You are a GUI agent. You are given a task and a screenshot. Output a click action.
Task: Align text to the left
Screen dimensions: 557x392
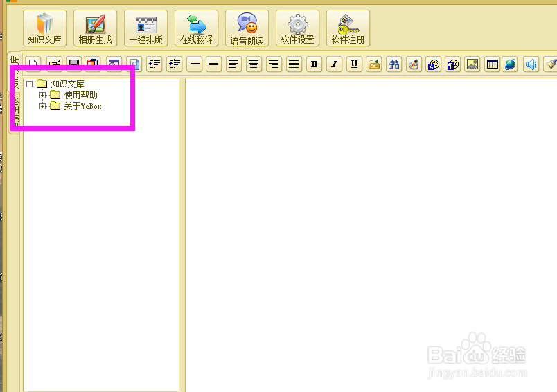pyautogui.click(x=233, y=64)
